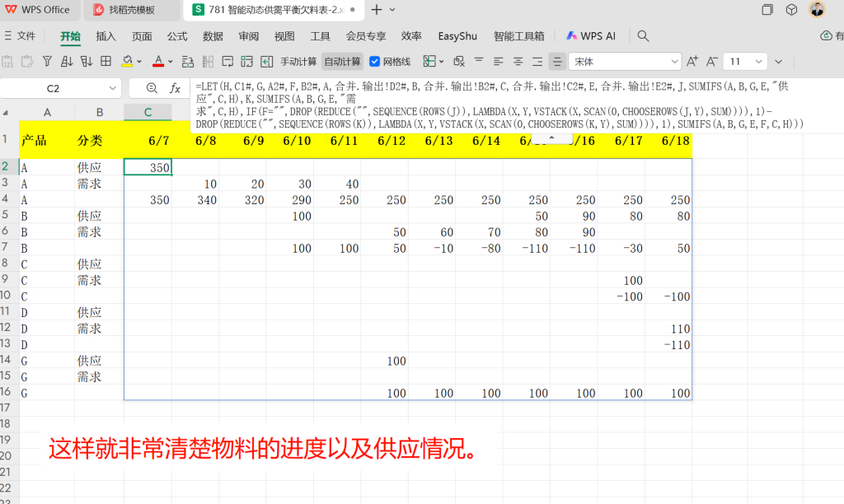Click the fx insert function icon
844x504 pixels.
175,88
